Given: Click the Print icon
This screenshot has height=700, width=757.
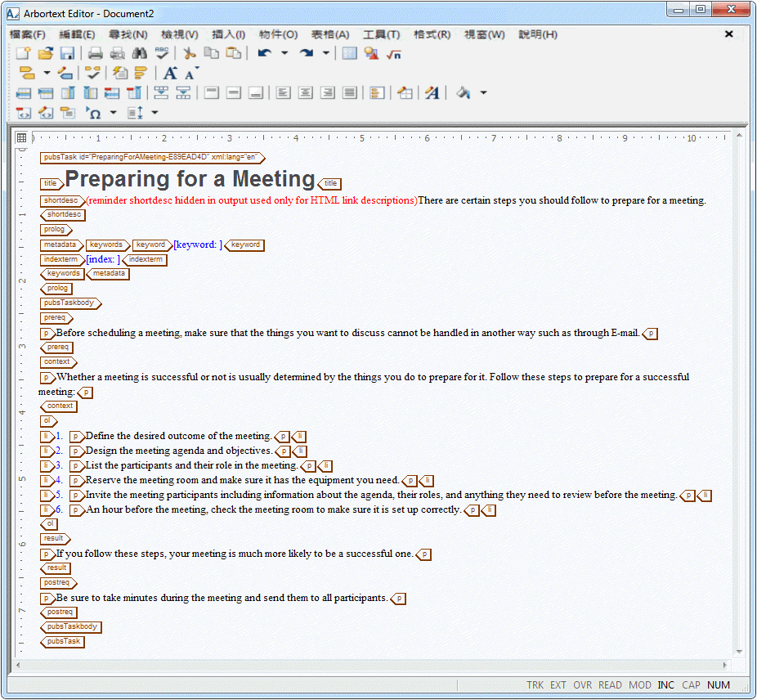Looking at the screenshot, I should 95,53.
